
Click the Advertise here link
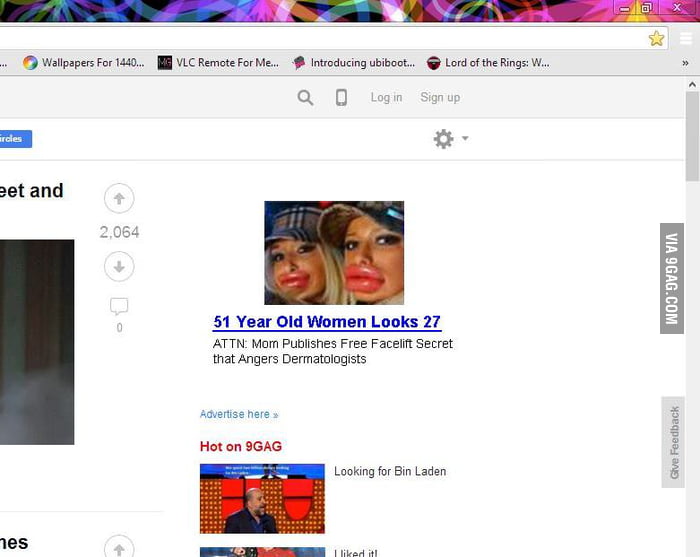click(x=239, y=414)
